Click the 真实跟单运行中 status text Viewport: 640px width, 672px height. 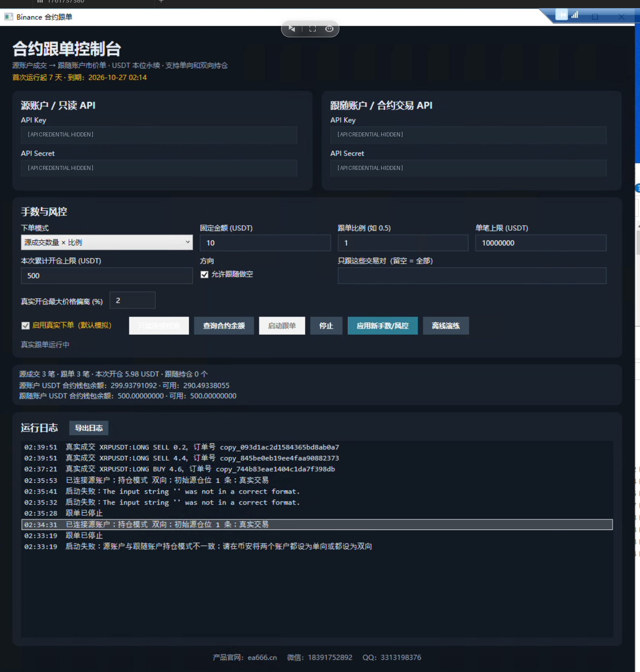pos(45,345)
